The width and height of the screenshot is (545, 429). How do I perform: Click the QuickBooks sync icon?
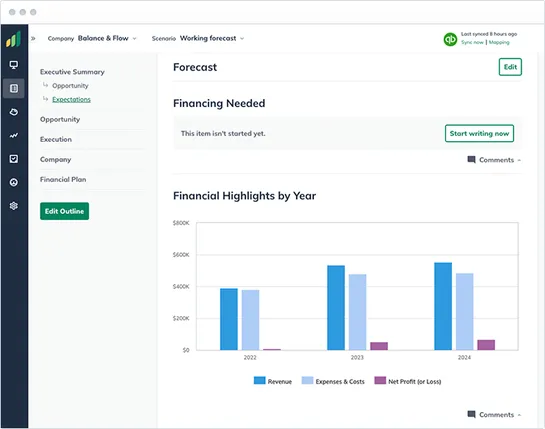[x=450, y=39]
